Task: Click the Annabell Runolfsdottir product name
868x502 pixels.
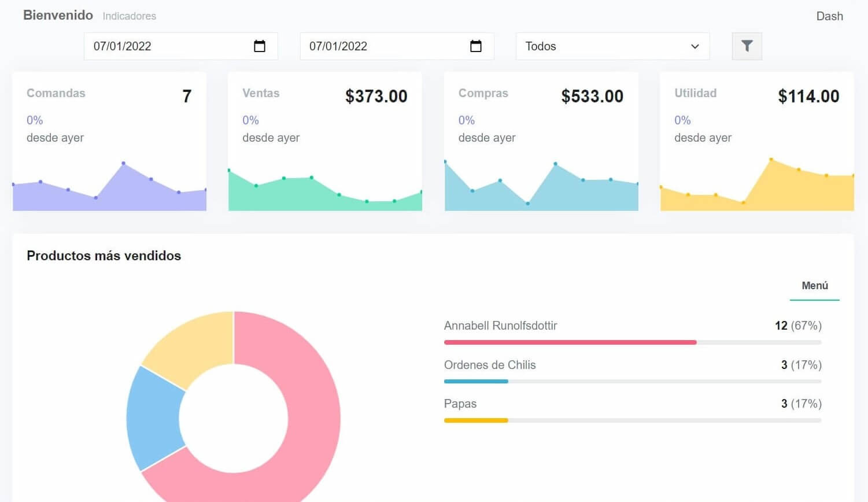Action: click(500, 326)
